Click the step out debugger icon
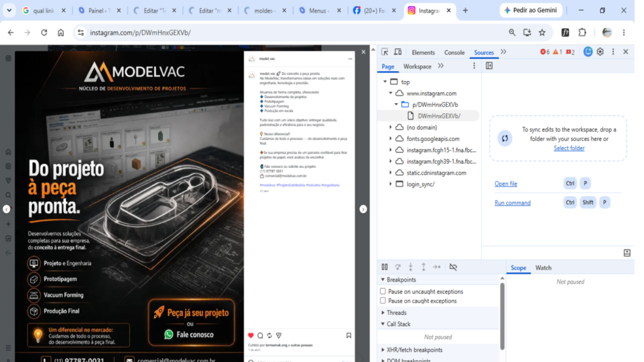644x362 pixels. point(423,266)
